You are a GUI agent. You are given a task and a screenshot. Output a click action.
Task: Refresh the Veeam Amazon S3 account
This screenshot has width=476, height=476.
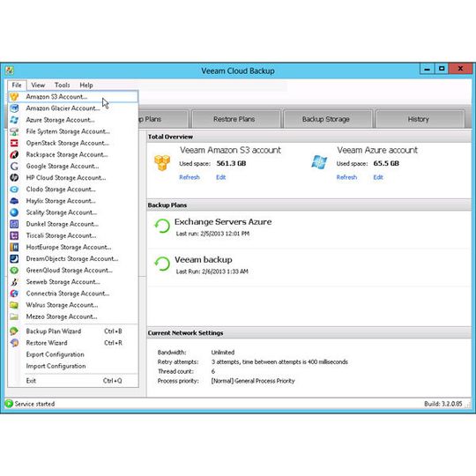click(190, 177)
